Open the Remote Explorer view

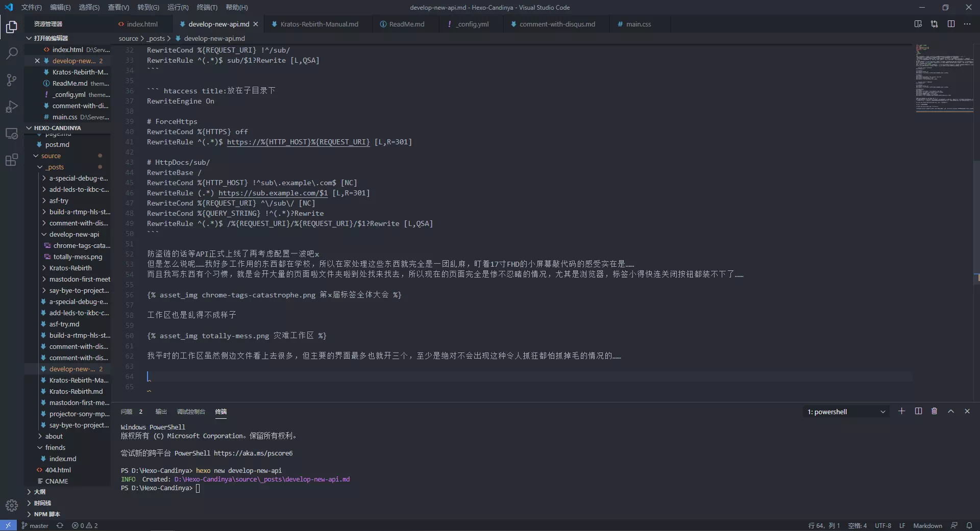(11, 134)
